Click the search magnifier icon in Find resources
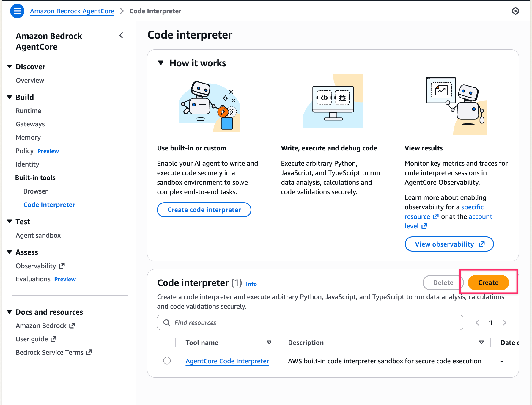Viewport: 532px width, 405px height. coord(167,323)
